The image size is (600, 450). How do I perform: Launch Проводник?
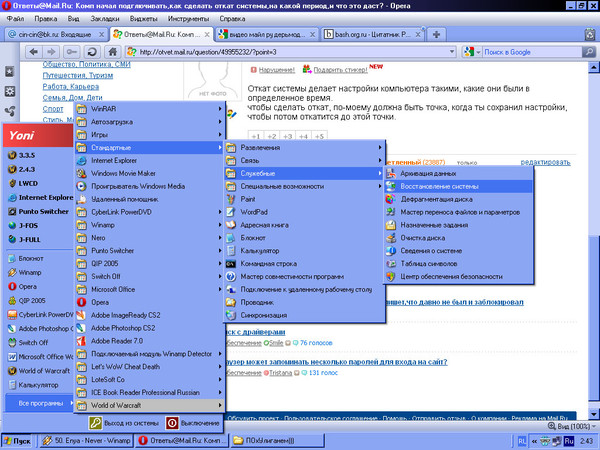pos(305,302)
